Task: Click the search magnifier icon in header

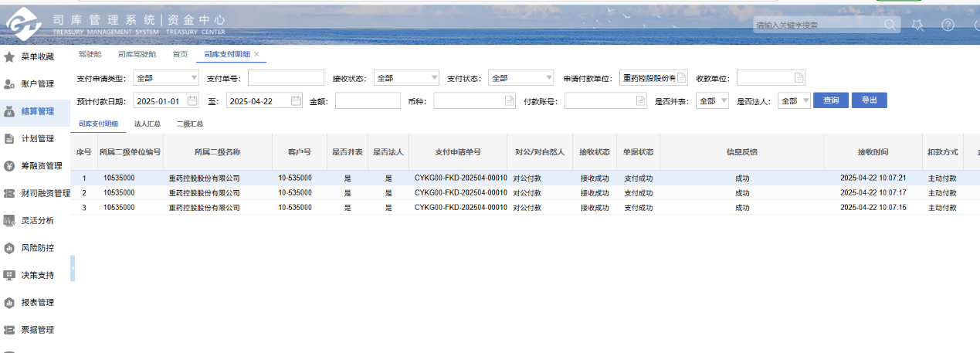Action: pos(890,25)
